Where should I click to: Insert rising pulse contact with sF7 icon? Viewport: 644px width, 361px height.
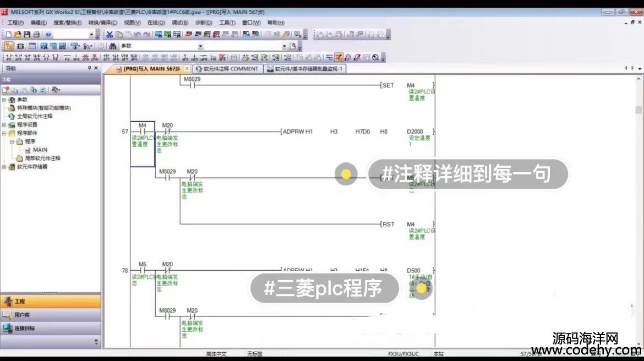click(x=106, y=57)
